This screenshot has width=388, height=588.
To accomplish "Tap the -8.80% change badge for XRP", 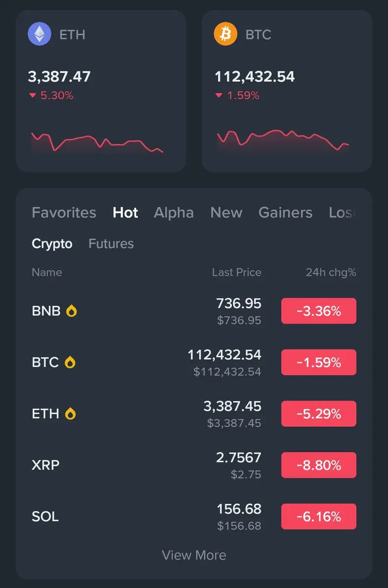I will pyautogui.click(x=319, y=465).
